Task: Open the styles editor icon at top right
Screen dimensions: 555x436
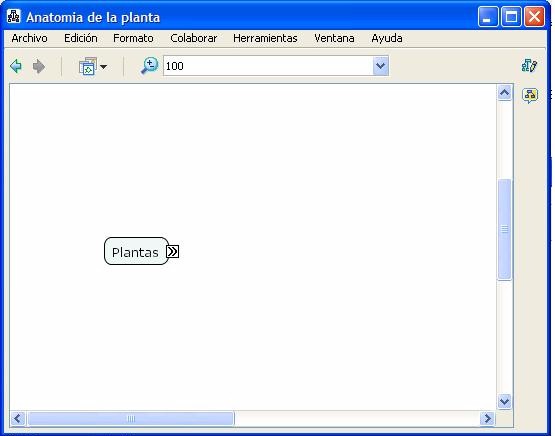Action: click(x=529, y=65)
